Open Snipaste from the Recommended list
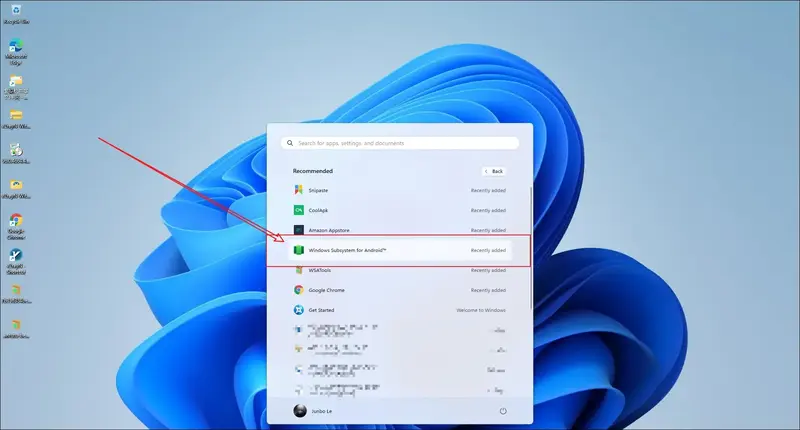The width and height of the screenshot is (800, 430). pyautogui.click(x=317, y=189)
